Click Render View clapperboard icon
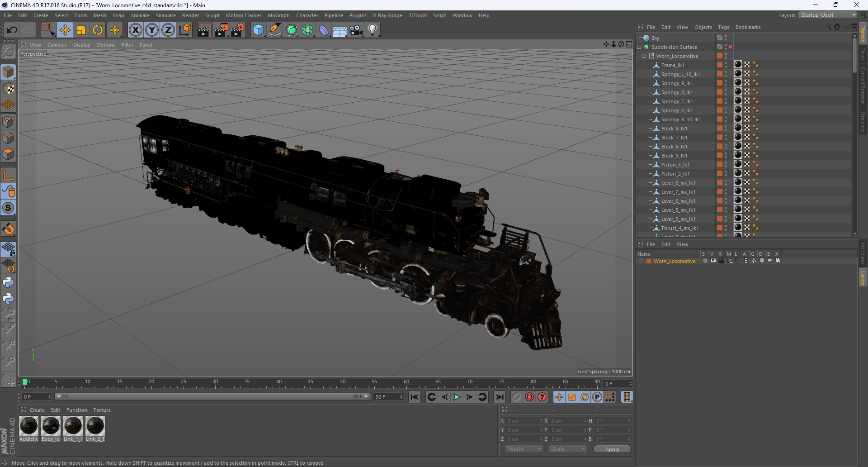Viewport: 868px width, 467px height. (204, 30)
